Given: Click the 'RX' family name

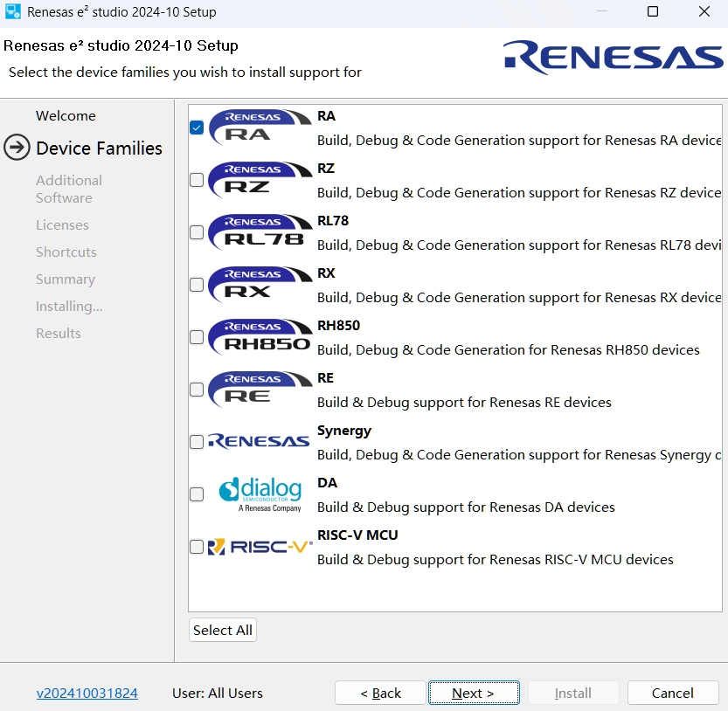Looking at the screenshot, I should coord(326,273).
